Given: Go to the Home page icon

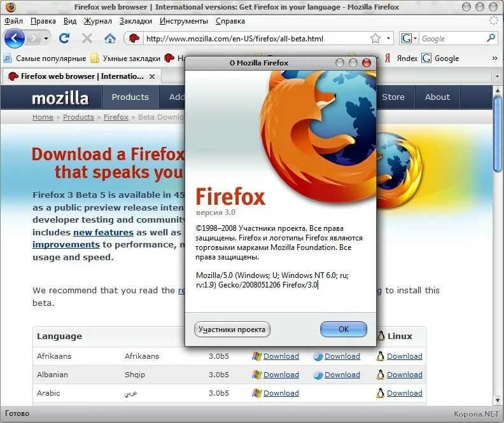Looking at the screenshot, I should click(x=110, y=39).
